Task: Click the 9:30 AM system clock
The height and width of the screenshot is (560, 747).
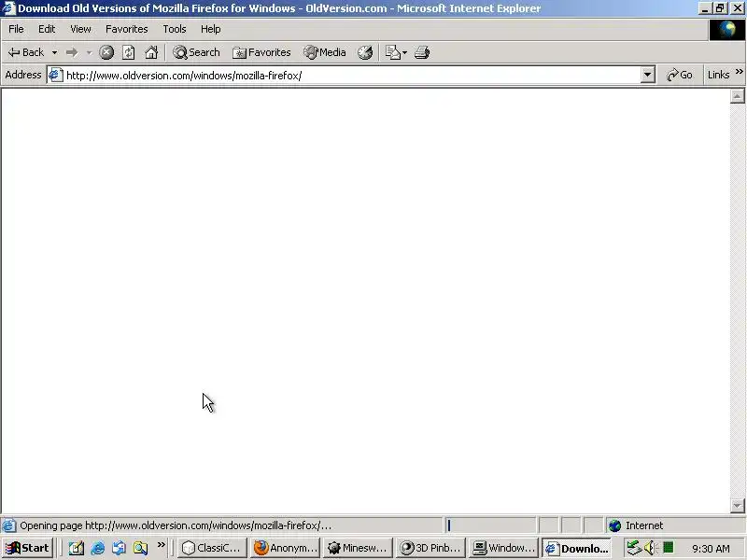Action: pos(711,549)
